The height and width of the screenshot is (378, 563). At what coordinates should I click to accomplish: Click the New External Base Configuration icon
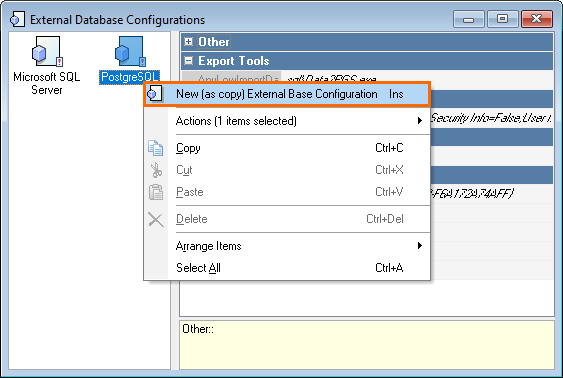pos(155,94)
